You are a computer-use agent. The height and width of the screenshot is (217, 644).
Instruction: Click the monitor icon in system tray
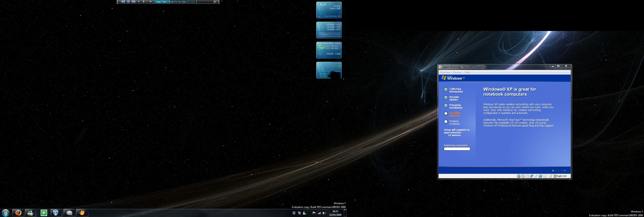[x=294, y=213]
